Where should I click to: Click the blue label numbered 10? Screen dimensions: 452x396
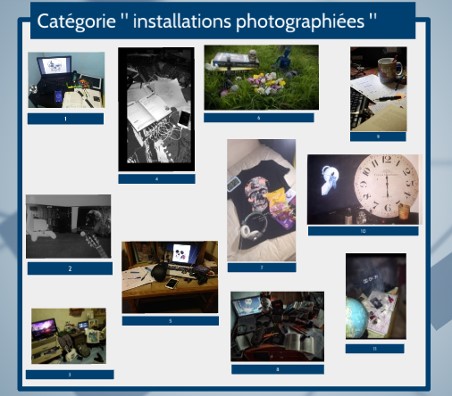[363, 231]
